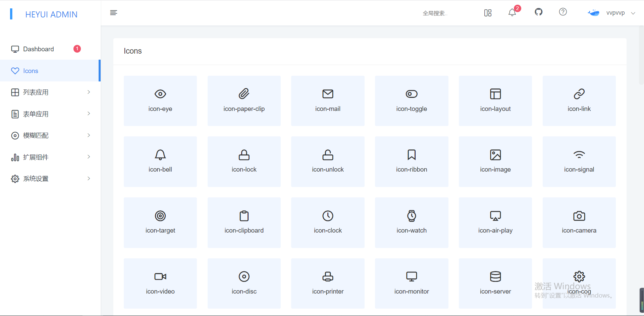644x316 pixels.
Task: Click the icon-video card
Action: (160, 283)
